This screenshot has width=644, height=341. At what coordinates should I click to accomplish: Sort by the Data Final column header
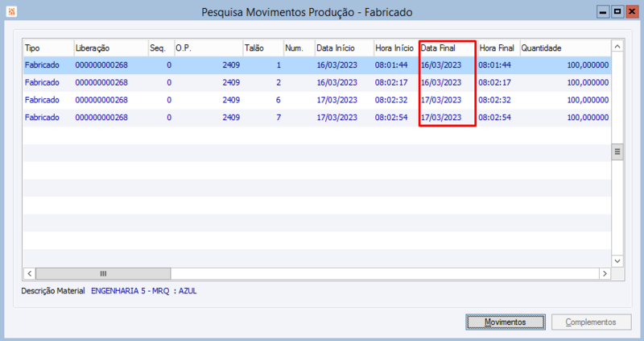(448, 48)
